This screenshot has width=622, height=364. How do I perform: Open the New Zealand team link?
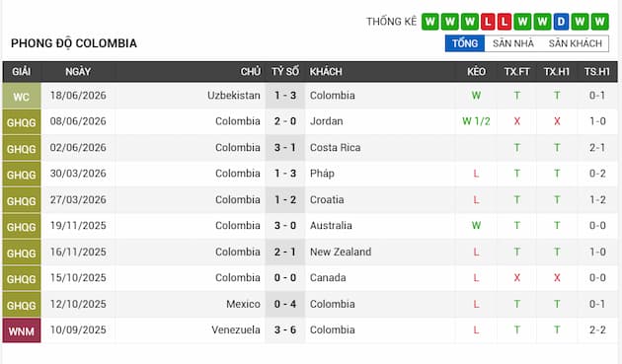[341, 252]
